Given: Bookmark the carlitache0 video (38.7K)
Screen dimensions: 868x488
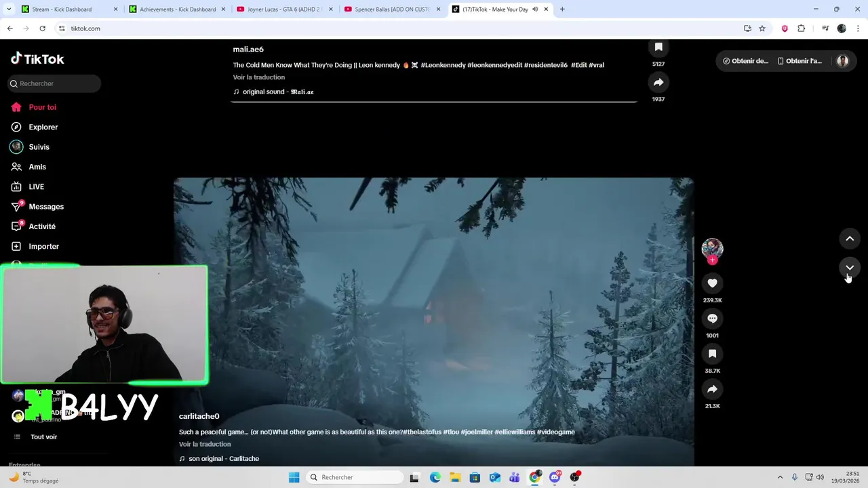Looking at the screenshot, I should pos(712,354).
